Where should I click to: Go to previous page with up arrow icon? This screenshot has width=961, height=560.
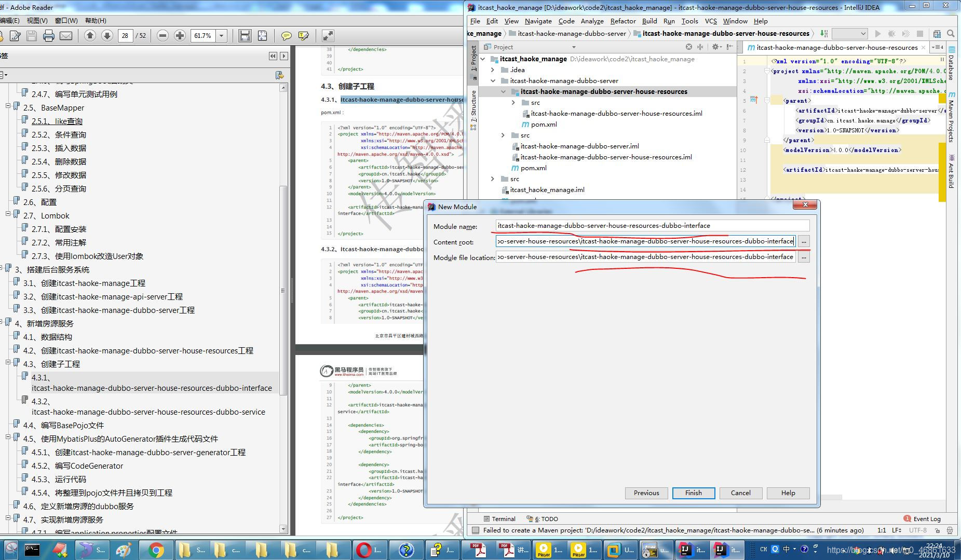[x=90, y=36]
